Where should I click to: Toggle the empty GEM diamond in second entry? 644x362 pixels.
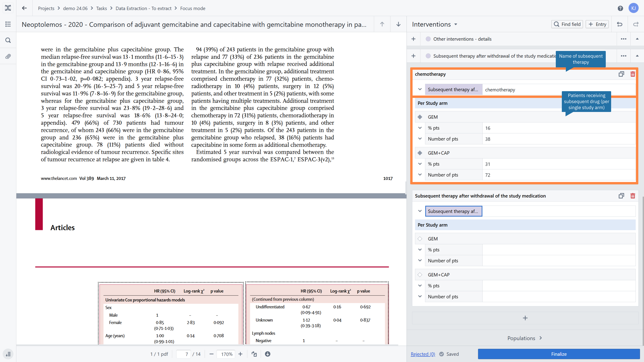420,239
